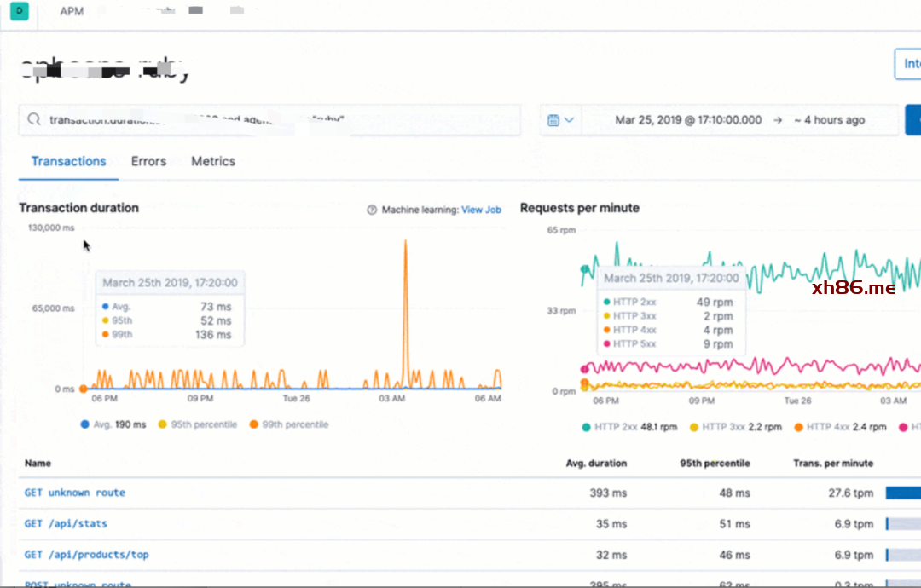The width and height of the screenshot is (921, 588).
Task: Click the orange HTTP 4xx legend dot
Action: point(797,427)
